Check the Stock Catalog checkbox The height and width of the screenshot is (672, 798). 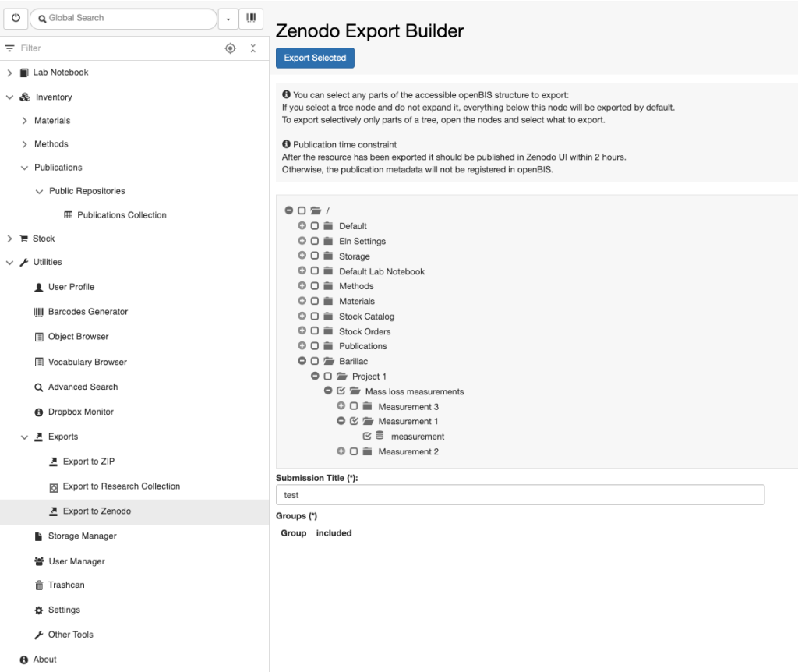click(315, 317)
